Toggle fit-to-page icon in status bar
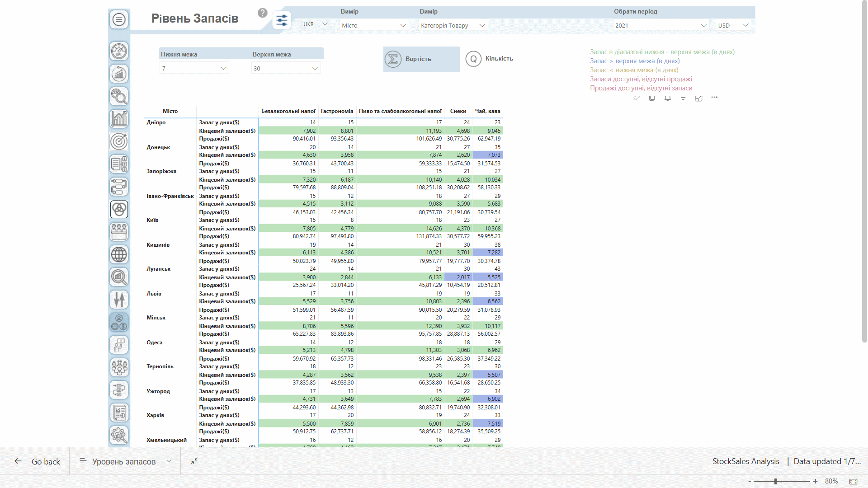The width and height of the screenshot is (868, 488). [853, 482]
